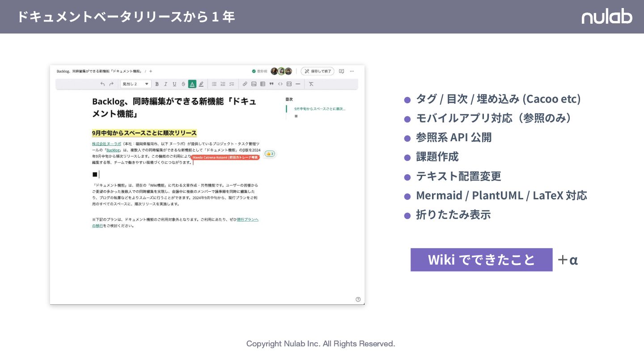This screenshot has width=644, height=362.
Task: Click the highlighted heading 9月中旬からスペースごとに順次リリース
Action: (x=144, y=133)
